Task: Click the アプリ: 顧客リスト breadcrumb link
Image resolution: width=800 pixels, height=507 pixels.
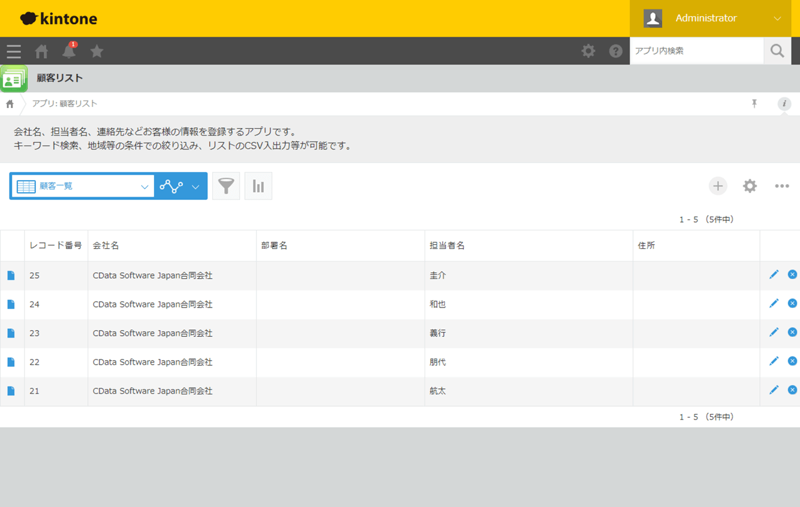Action: [x=65, y=104]
